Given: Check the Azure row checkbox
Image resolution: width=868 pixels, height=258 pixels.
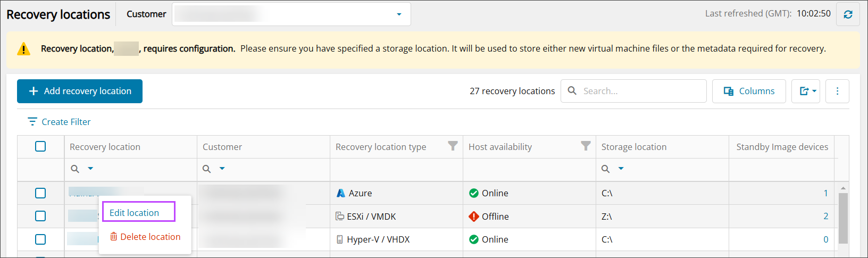Looking at the screenshot, I should 40,193.
